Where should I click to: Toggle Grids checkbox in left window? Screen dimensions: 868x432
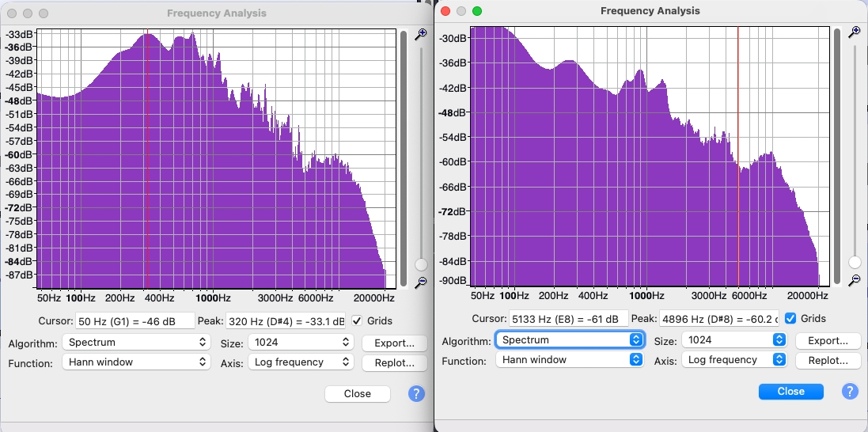click(x=358, y=320)
